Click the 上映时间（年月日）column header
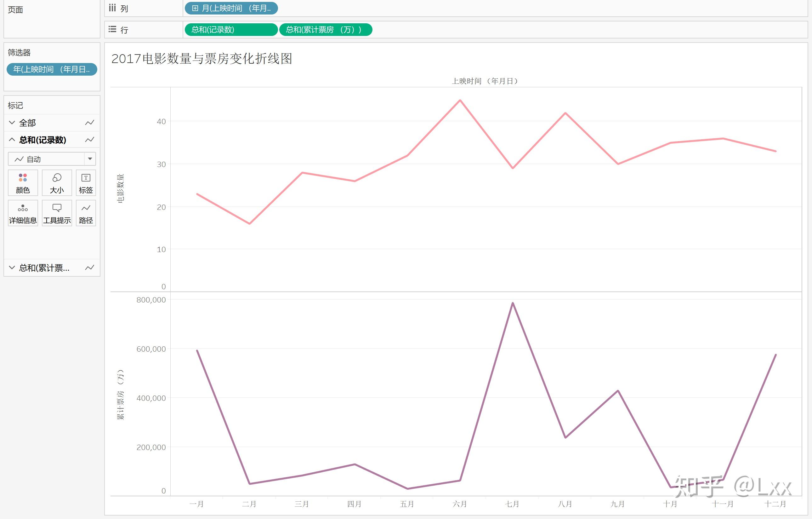Viewport: 812px width, 519px height. (485, 81)
